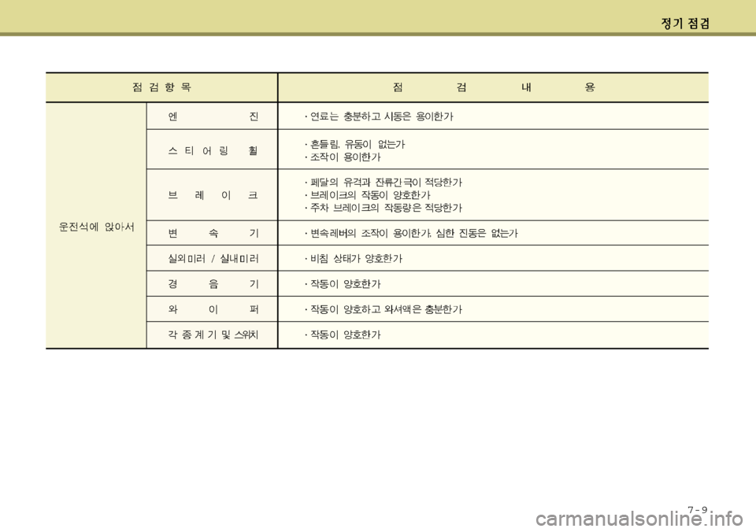
Task: Click the 흔들림, 유동이 없는가 line
Action: click(355, 144)
